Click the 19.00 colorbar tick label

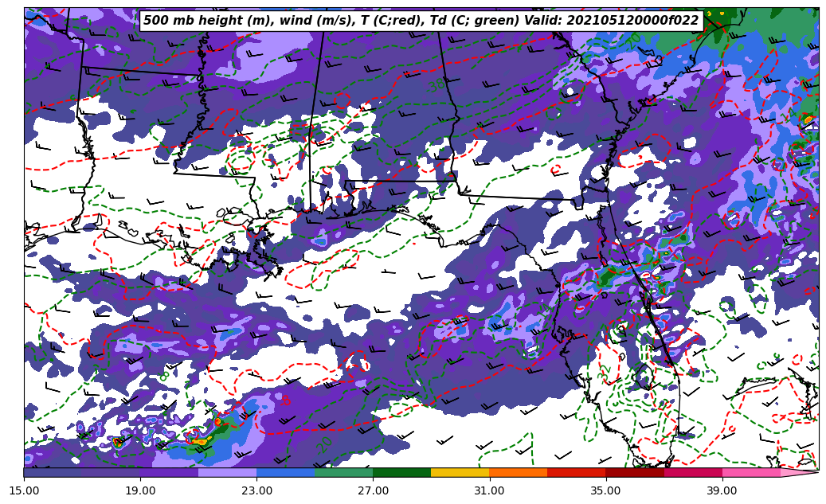(x=140, y=490)
